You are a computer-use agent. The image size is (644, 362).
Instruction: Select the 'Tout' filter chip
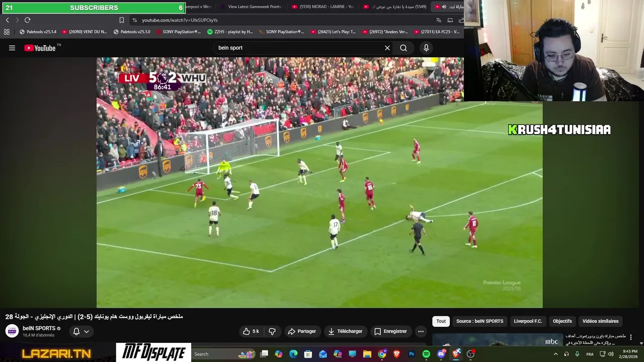pyautogui.click(x=441, y=321)
